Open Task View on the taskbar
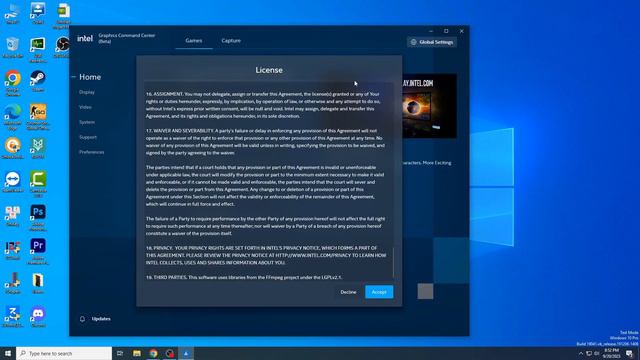This screenshot has width=640, height=360. click(x=120, y=353)
